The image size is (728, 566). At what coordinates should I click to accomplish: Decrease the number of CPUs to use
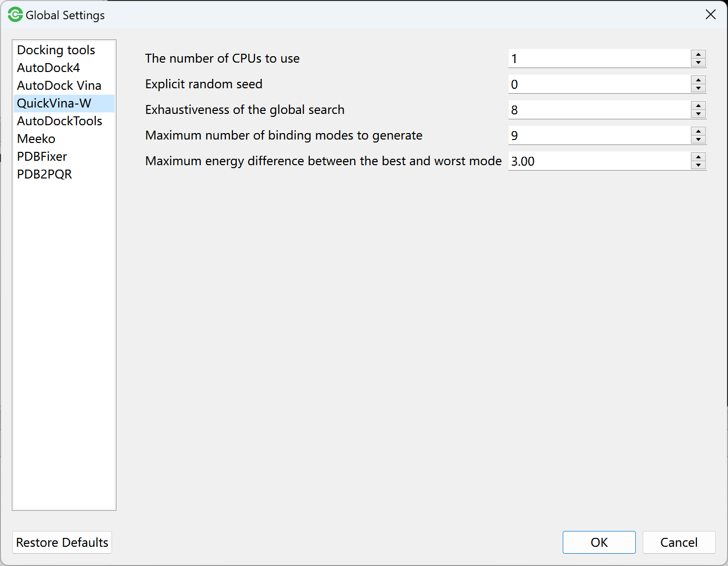point(698,63)
